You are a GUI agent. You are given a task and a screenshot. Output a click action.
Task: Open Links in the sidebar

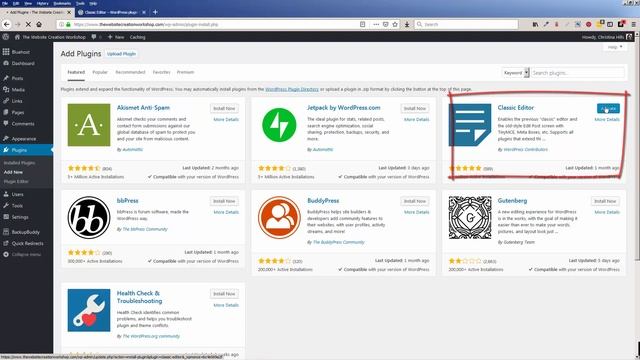tap(17, 101)
